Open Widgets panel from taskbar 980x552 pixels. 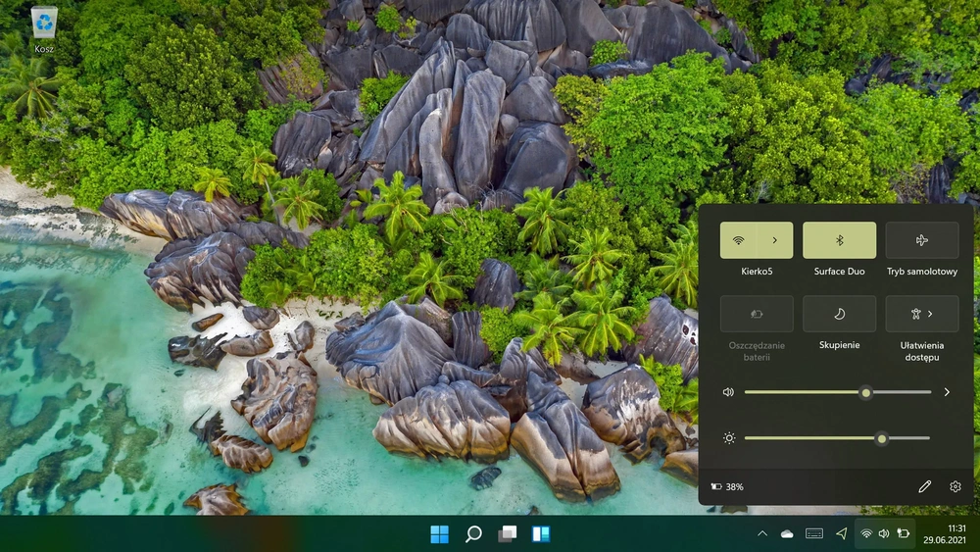(541, 534)
